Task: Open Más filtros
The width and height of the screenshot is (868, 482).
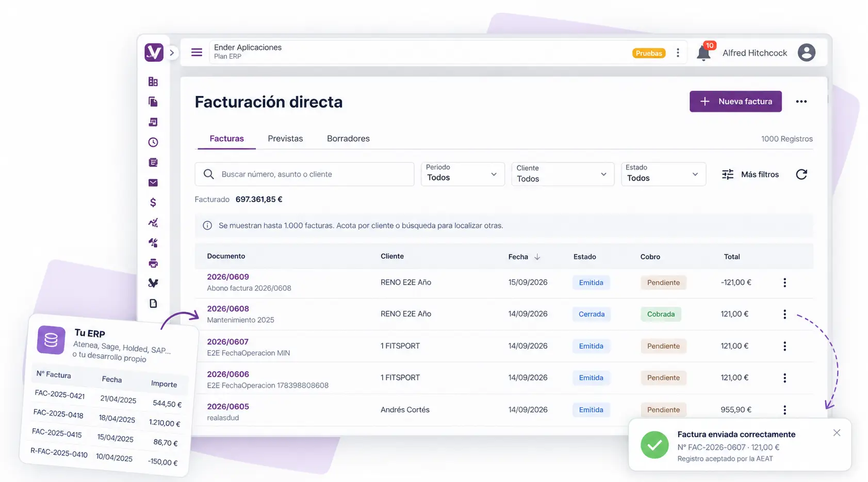Action: tap(750, 174)
